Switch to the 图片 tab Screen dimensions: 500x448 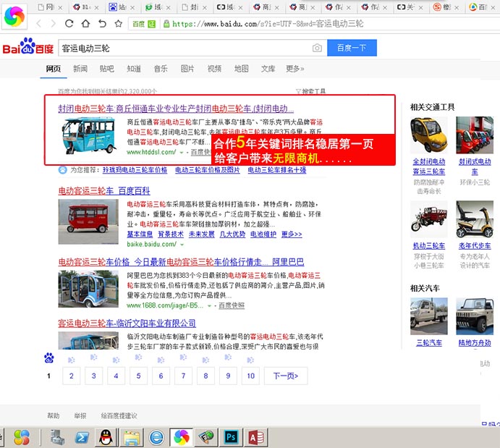click(x=187, y=69)
